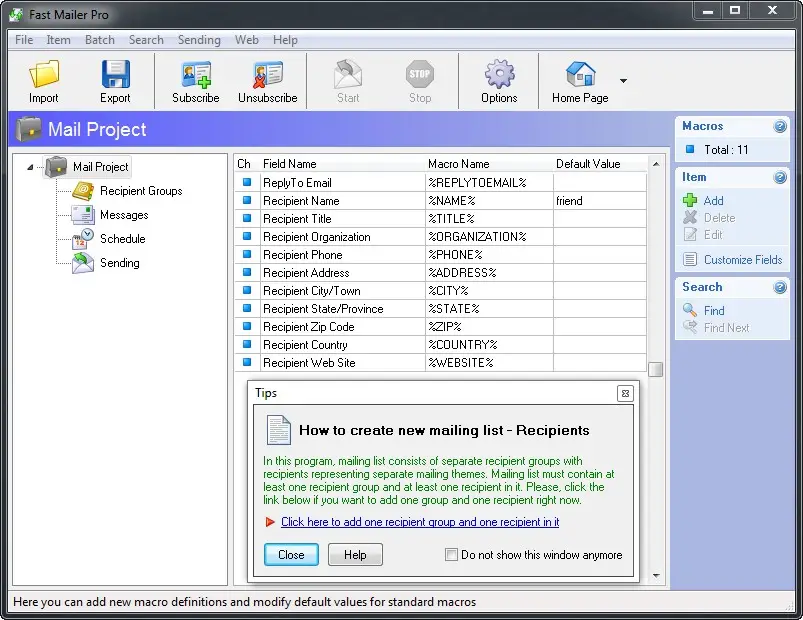
Task: Toggle Ch marker for Recipient Phone row
Action: coord(247,254)
